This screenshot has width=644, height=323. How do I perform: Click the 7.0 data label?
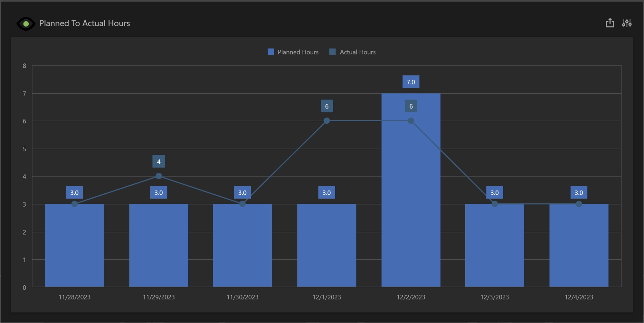click(x=411, y=82)
